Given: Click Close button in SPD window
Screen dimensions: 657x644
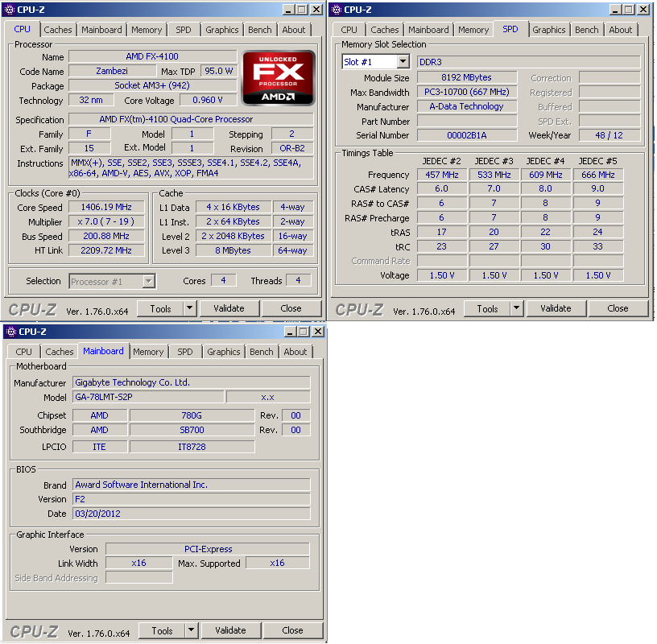Looking at the screenshot, I should click(618, 308).
